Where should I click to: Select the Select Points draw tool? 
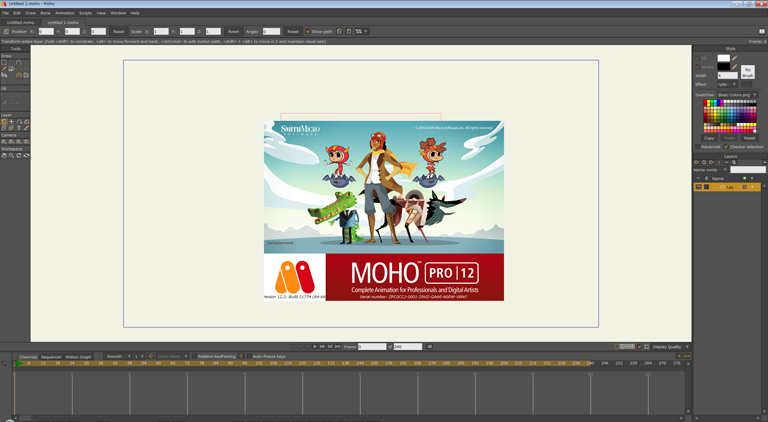(x=4, y=62)
